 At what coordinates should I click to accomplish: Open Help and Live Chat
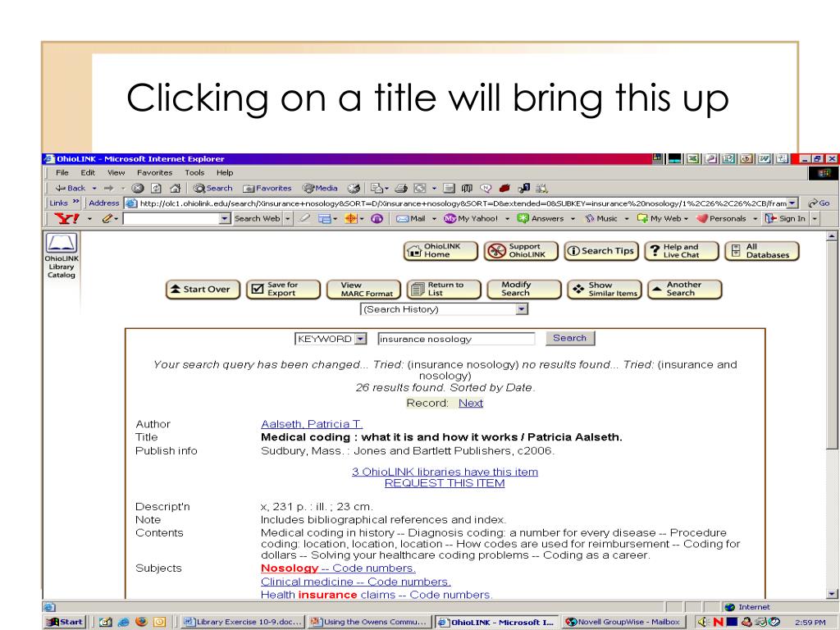tap(682, 251)
